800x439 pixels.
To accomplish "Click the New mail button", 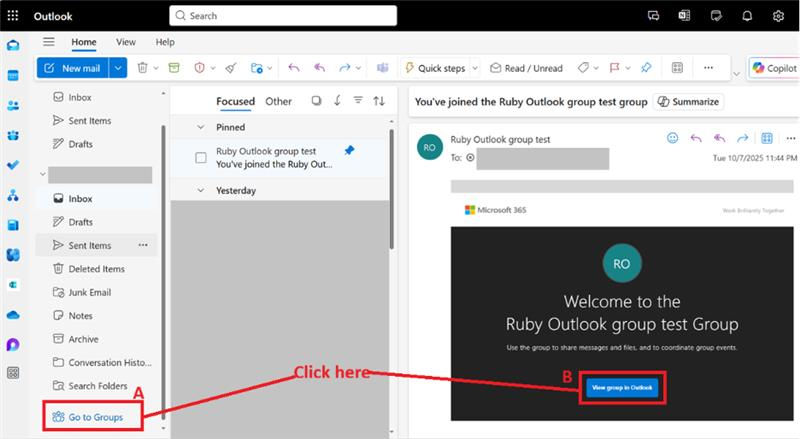I will pos(72,68).
